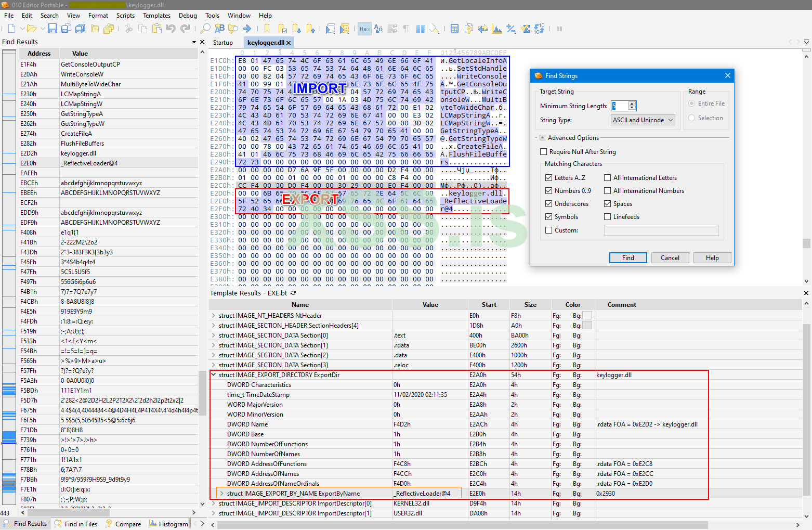Click the Base Converter toolbar icon
812x530 pixels.
(x=539, y=29)
